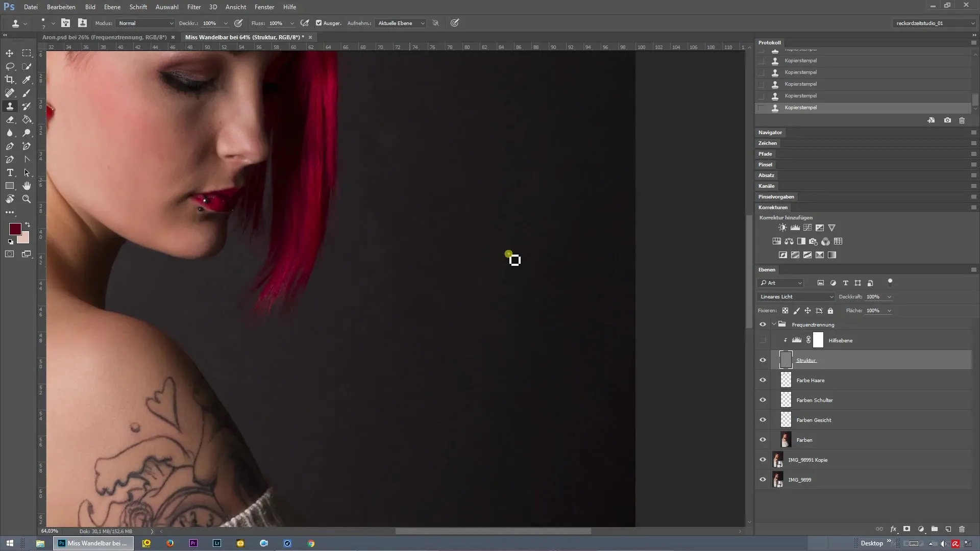Select the Paint Bucket tool

pyautogui.click(x=27, y=119)
